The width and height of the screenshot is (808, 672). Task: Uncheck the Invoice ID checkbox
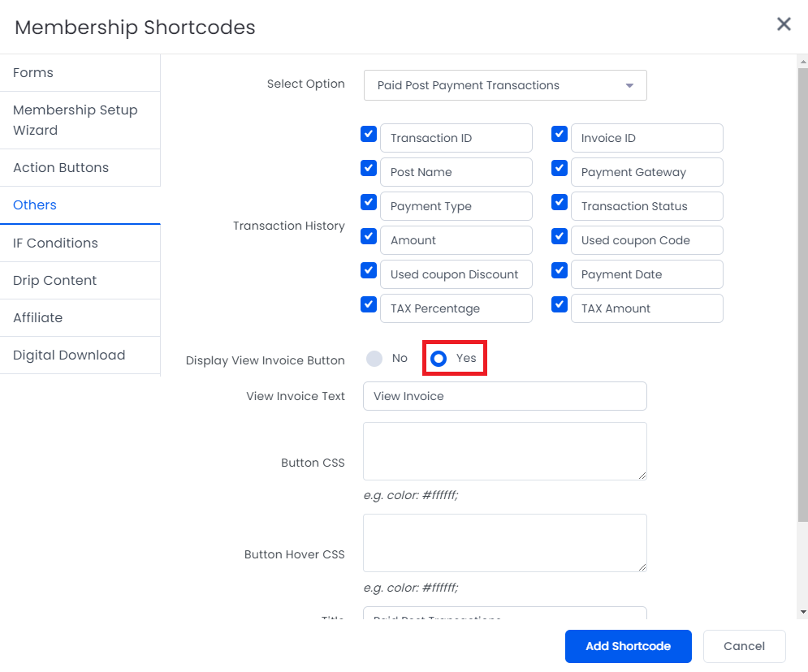tap(560, 134)
